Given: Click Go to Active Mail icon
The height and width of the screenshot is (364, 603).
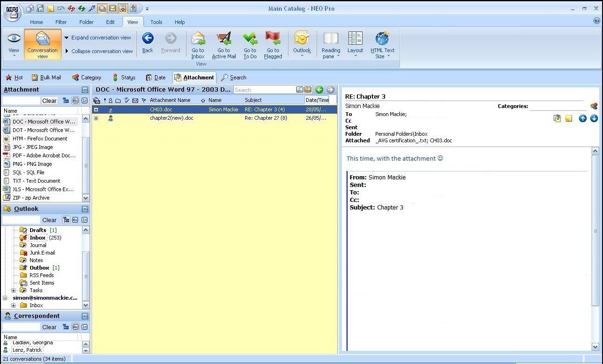Looking at the screenshot, I should pos(224,45).
